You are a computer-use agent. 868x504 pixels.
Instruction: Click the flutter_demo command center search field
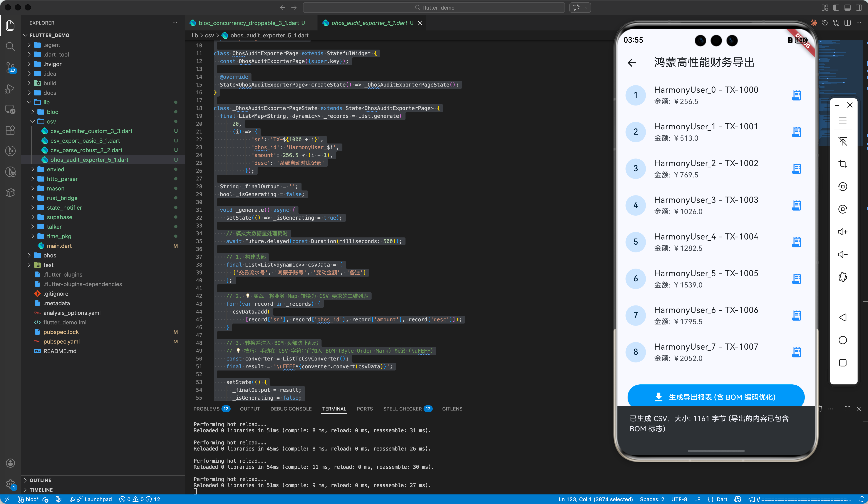434,8
